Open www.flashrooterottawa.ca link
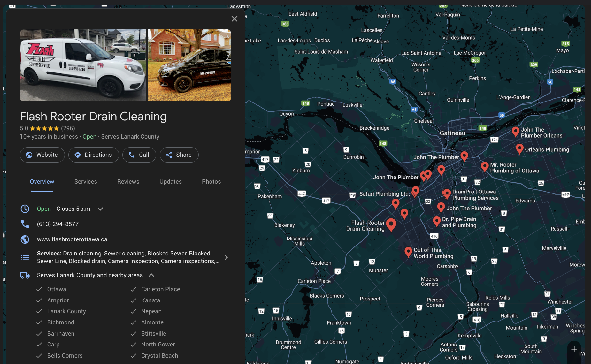Screen dimensions: 591x364 click(x=72, y=239)
